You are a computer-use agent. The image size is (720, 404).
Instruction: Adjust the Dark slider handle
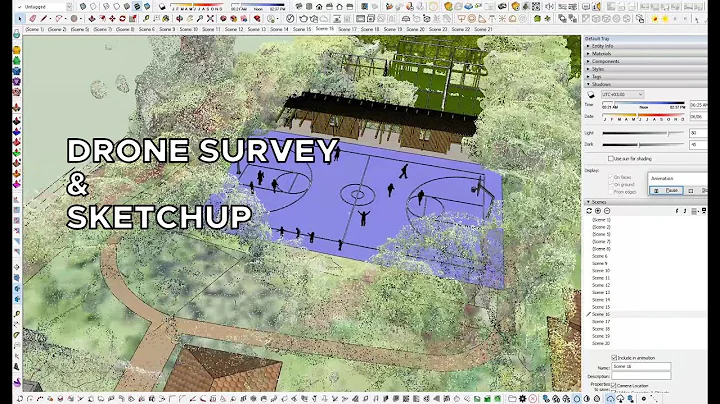(x=639, y=145)
